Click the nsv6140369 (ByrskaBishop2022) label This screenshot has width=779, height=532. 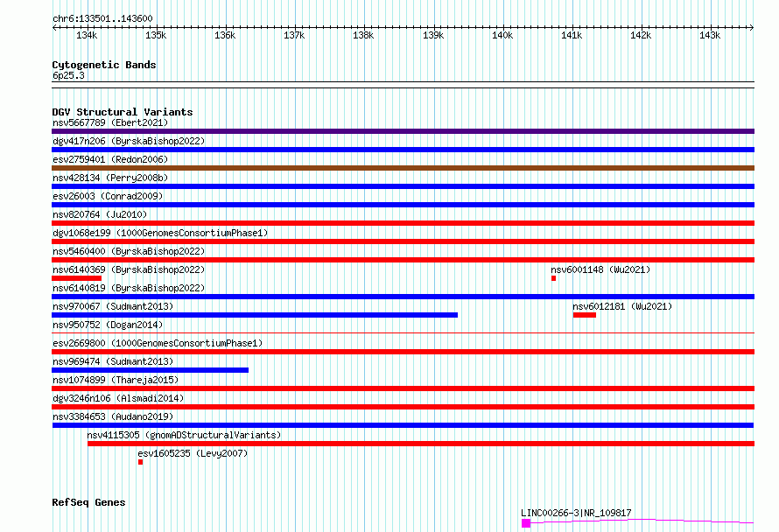129,269
